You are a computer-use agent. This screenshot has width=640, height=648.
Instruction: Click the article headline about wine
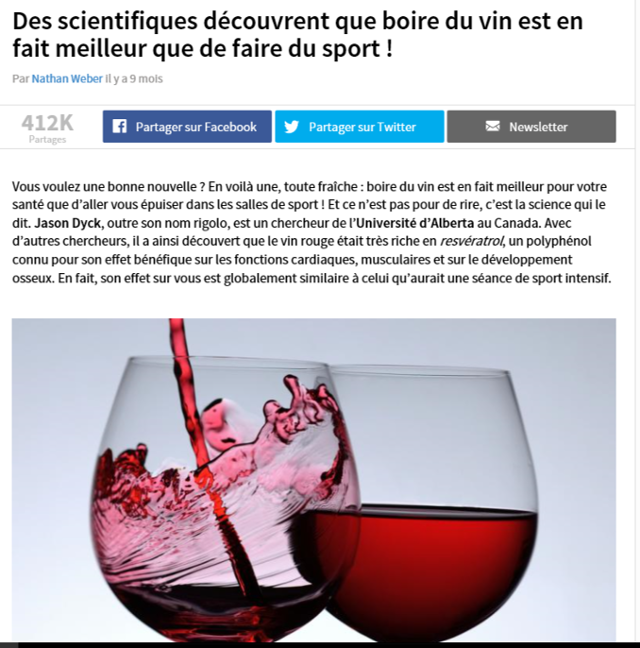(x=297, y=35)
